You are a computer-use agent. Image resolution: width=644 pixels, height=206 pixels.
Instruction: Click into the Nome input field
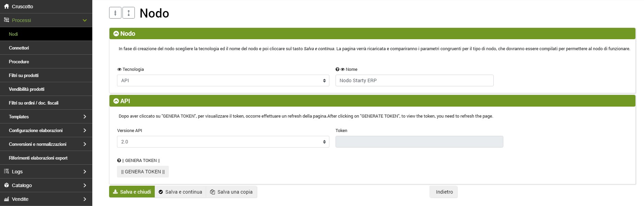(x=414, y=80)
